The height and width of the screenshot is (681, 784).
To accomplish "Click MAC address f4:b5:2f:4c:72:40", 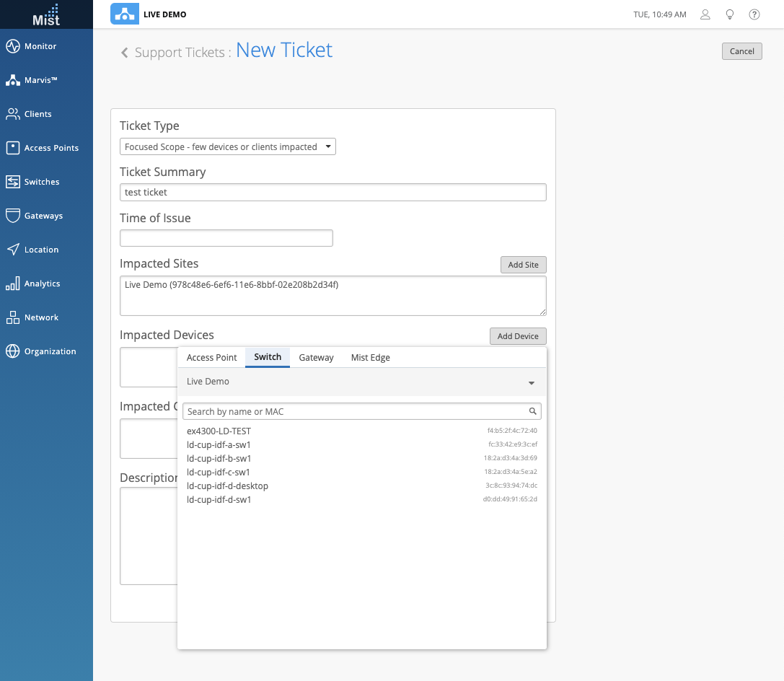I will (512, 431).
